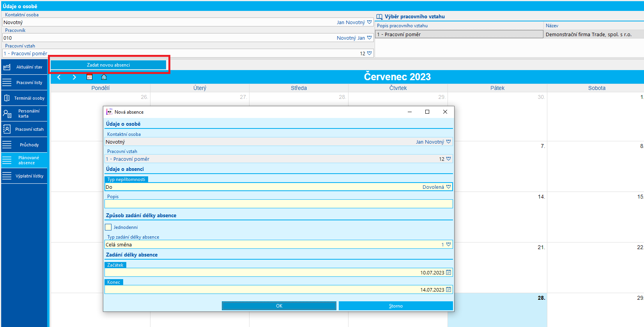The height and width of the screenshot is (327, 644).
Task: Expand Typ nepřítomnosti dropdown
Action: tap(448, 187)
